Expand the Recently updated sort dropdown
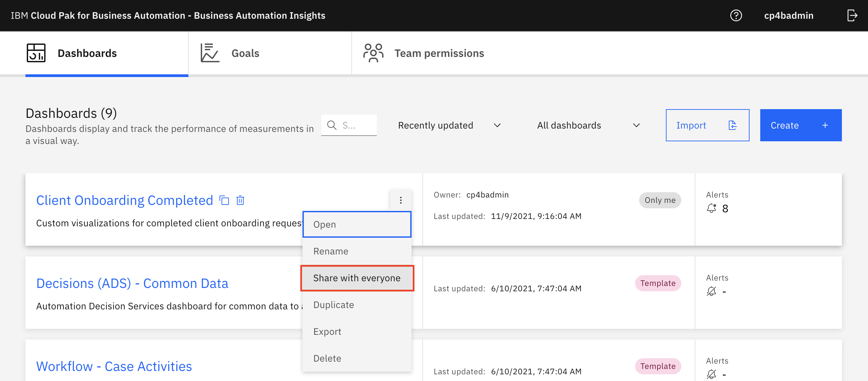The width and height of the screenshot is (868, 381). tap(449, 126)
